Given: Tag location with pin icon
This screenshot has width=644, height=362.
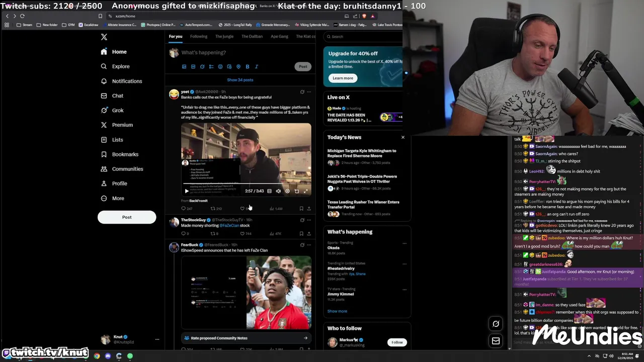Looking at the screenshot, I should (x=238, y=66).
